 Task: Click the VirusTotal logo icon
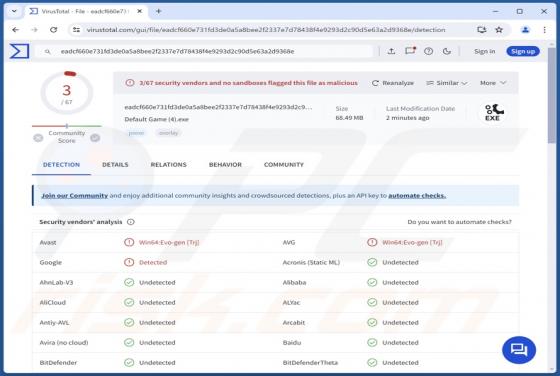click(19, 51)
